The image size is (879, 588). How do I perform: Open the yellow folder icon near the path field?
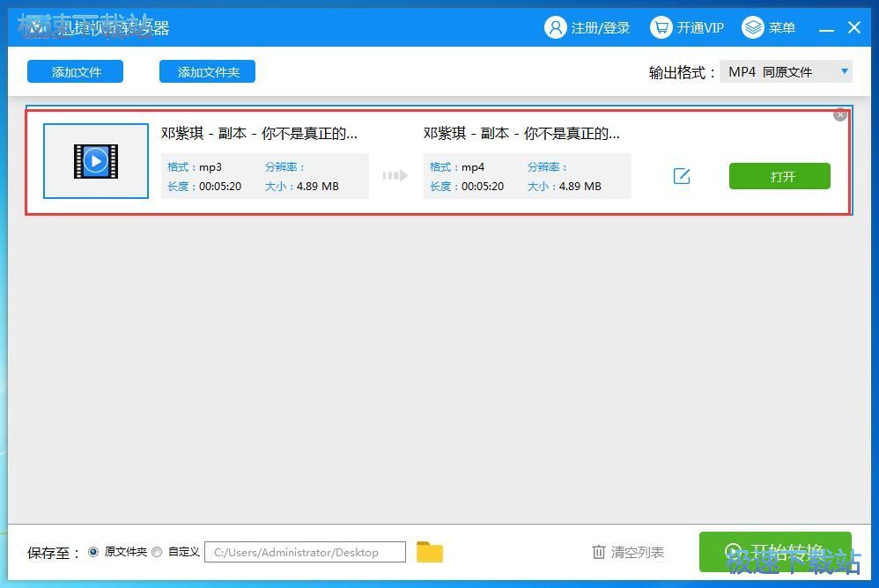click(x=429, y=552)
